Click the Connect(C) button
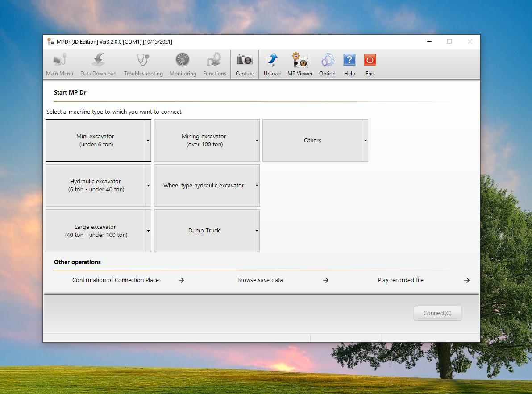 tap(437, 313)
